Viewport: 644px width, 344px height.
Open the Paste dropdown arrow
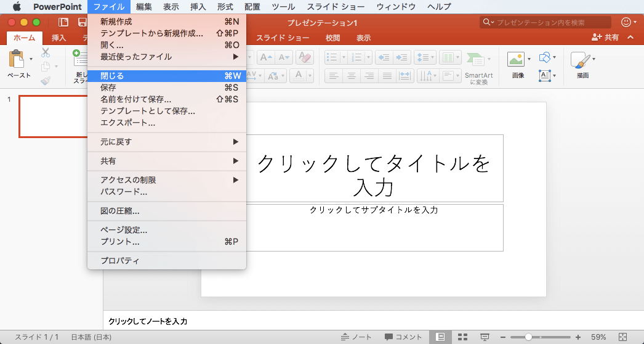(31, 59)
